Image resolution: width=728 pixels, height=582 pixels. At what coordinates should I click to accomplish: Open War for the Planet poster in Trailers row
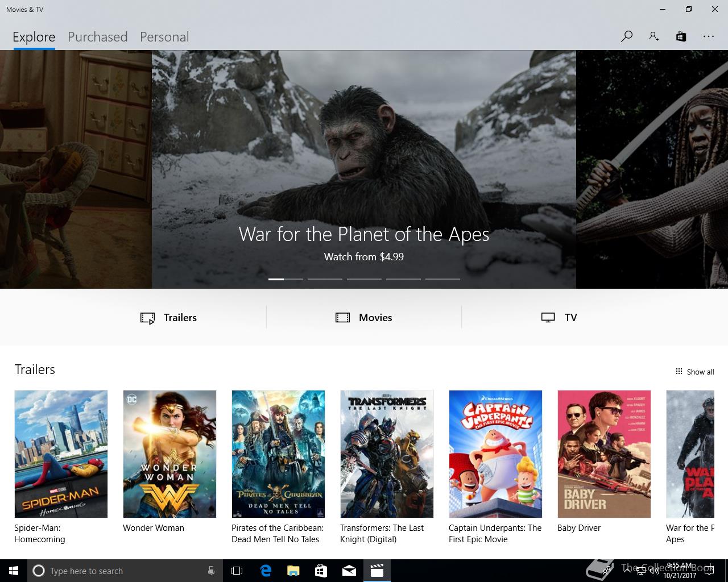click(x=690, y=454)
